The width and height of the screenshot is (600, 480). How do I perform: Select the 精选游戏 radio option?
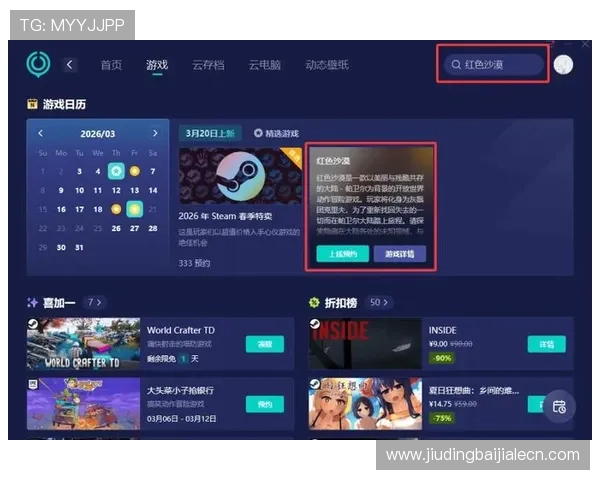[x=258, y=132]
